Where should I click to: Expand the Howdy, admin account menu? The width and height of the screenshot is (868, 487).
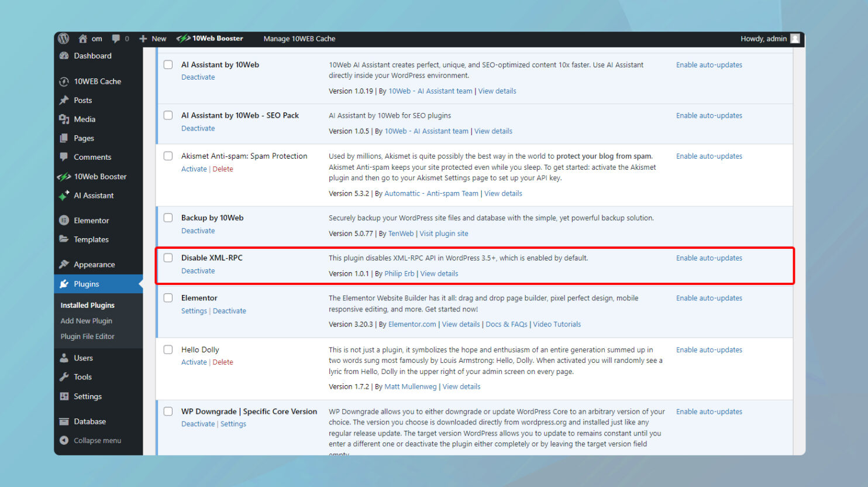point(763,39)
